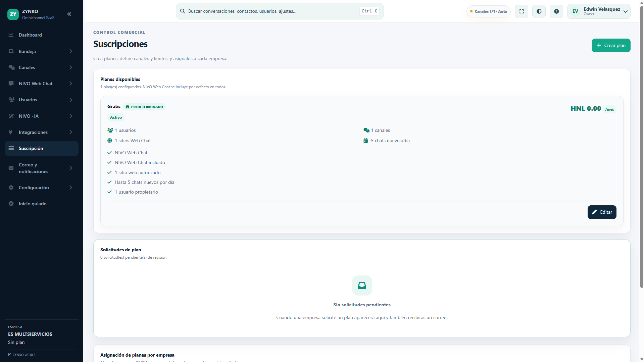The image size is (644, 362).
Task: Click the Canales 1/1 · Auto status pill
Action: click(489, 11)
